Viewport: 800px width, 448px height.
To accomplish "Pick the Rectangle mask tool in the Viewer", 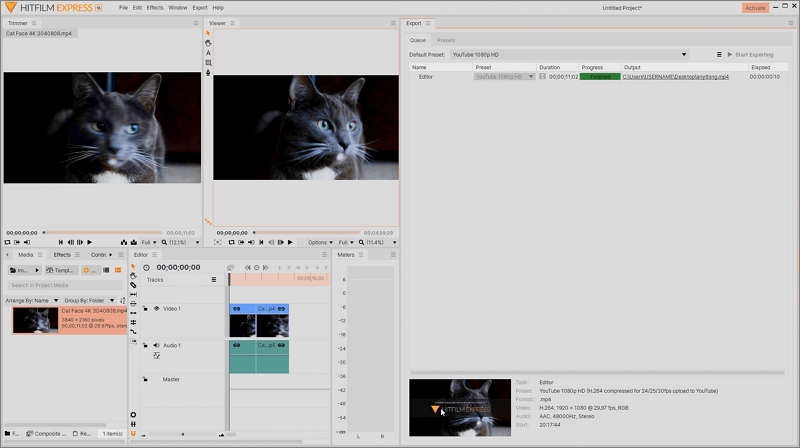I will (x=208, y=63).
